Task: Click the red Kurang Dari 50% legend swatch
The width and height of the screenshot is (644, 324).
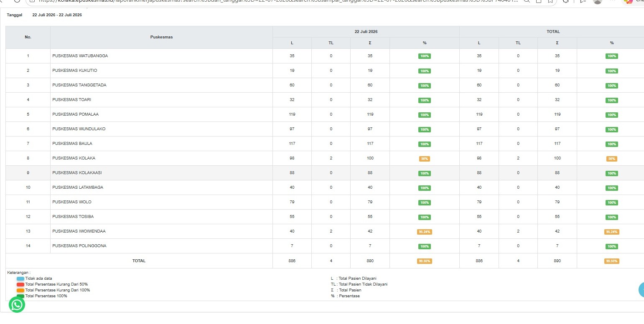Action: pyautogui.click(x=20, y=284)
